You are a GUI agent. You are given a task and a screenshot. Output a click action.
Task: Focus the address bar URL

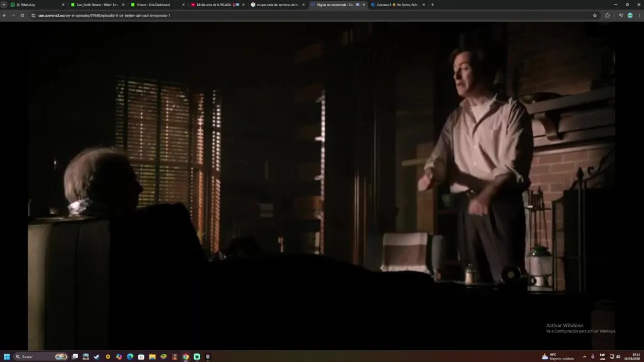(104, 16)
